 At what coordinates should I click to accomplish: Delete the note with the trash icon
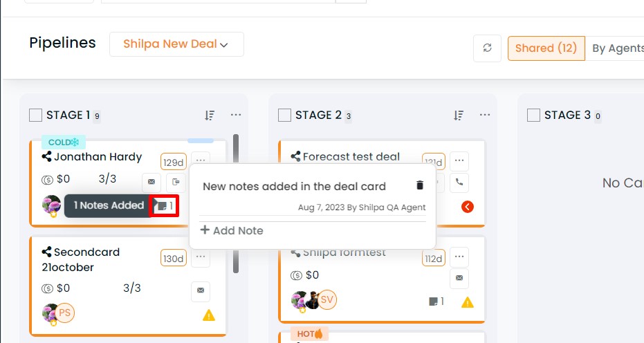420,185
